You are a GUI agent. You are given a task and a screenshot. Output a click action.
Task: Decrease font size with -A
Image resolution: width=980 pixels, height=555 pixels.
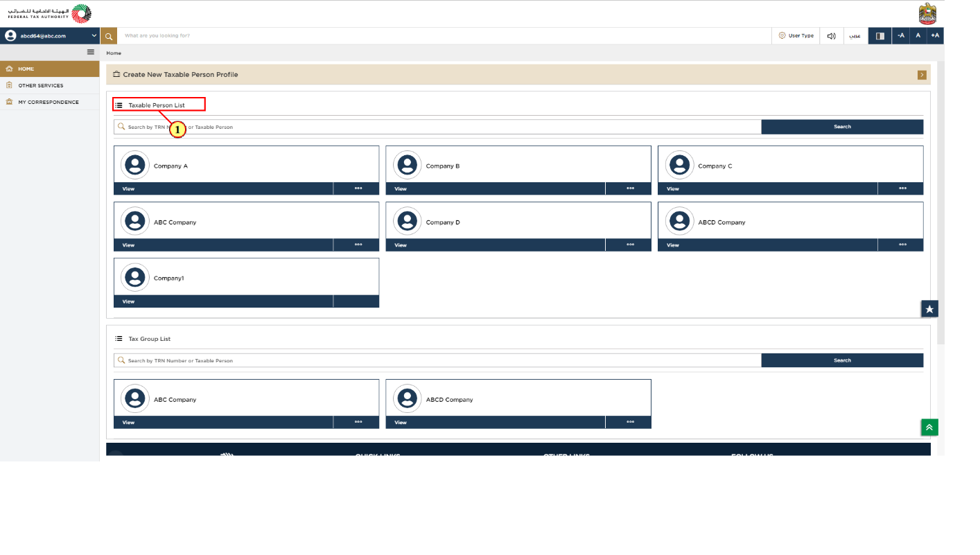[x=901, y=36]
